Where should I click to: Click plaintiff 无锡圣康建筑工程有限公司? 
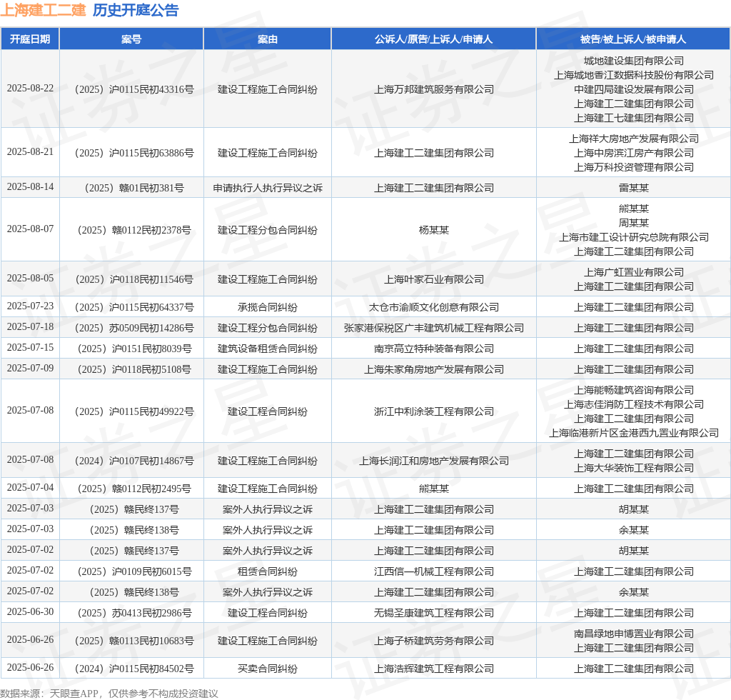[433, 613]
